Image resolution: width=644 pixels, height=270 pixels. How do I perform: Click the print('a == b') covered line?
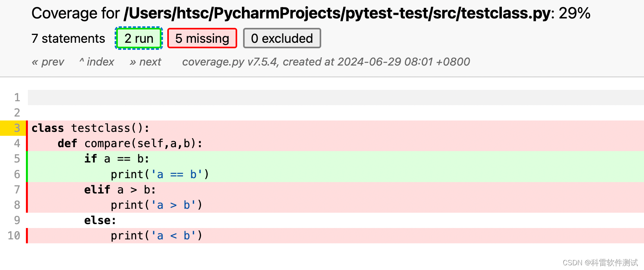point(159,174)
